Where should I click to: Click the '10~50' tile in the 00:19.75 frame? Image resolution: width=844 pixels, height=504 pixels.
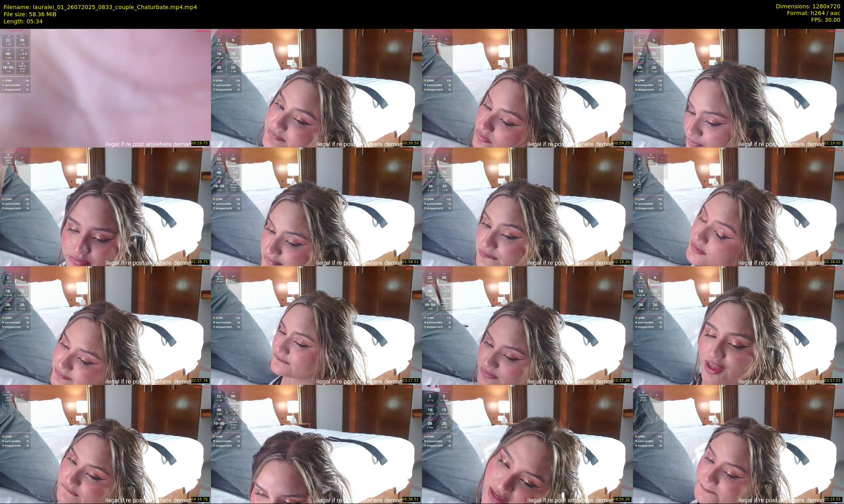pos(8,68)
